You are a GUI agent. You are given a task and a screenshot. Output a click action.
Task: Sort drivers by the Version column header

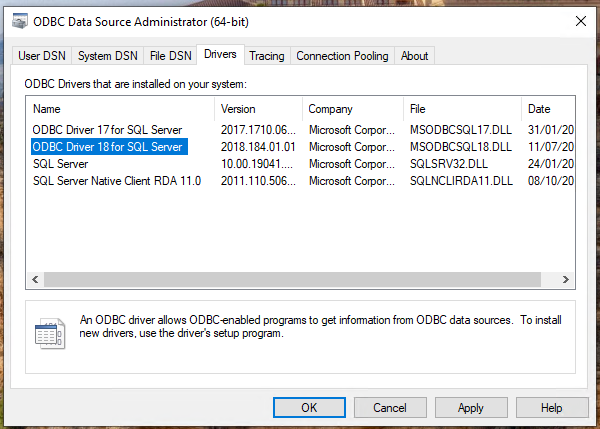(258, 108)
